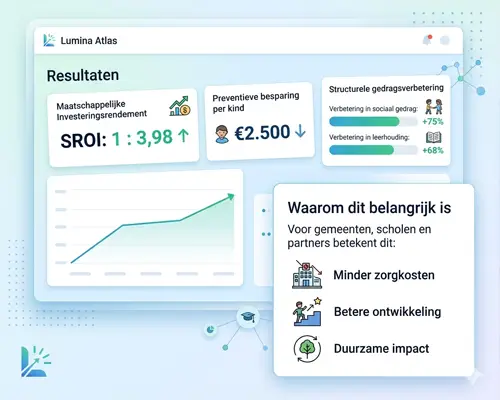
Task: Select the Resultaten heading
Action: (x=83, y=76)
